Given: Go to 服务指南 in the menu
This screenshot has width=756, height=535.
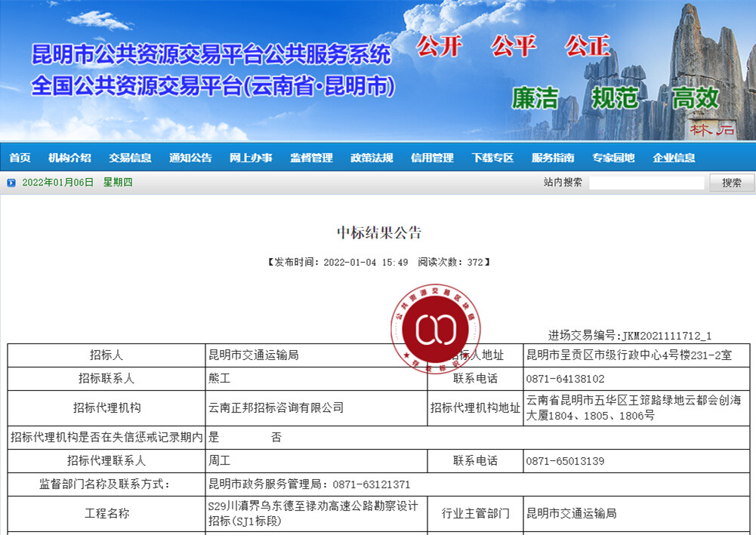Looking at the screenshot, I should click(553, 158).
